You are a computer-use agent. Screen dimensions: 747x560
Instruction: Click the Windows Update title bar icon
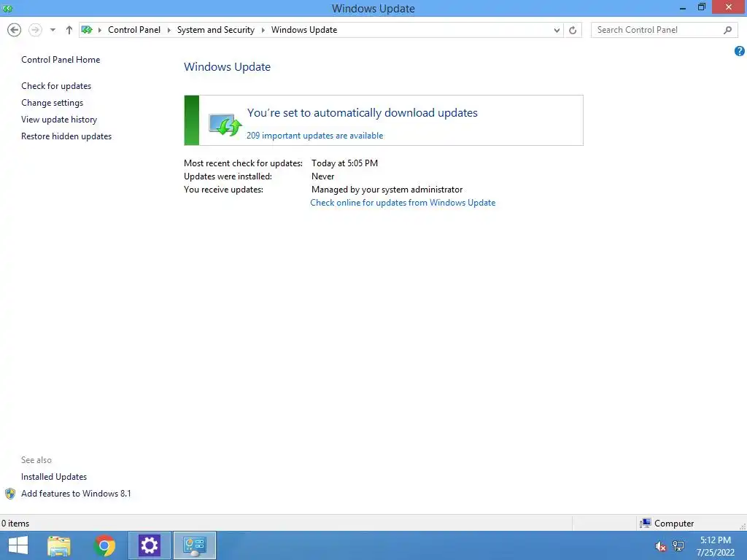coord(7,8)
